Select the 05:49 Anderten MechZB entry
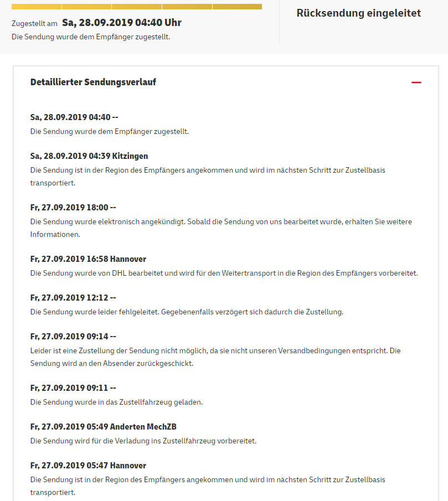The width and height of the screenshot is (448, 501). pyautogui.click(x=104, y=427)
